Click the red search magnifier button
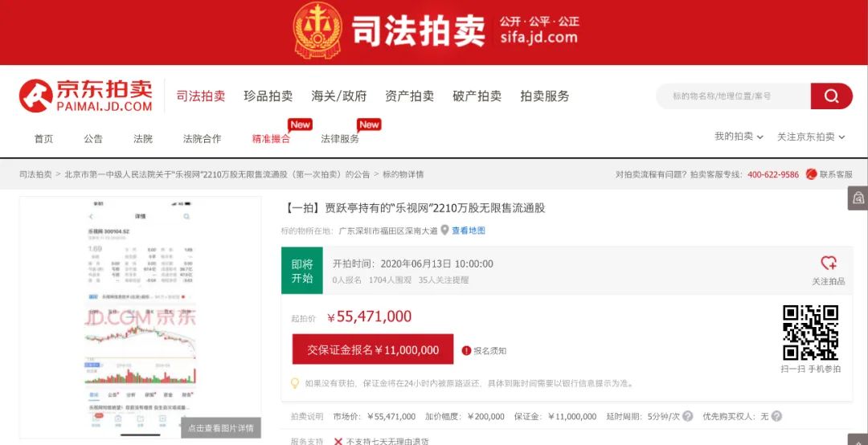The image size is (868, 445). [832, 96]
